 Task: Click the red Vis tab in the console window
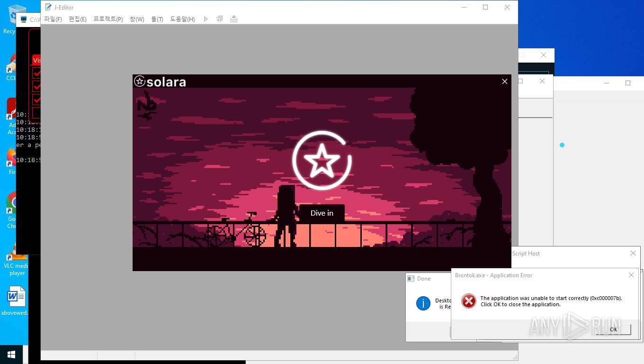[36, 60]
